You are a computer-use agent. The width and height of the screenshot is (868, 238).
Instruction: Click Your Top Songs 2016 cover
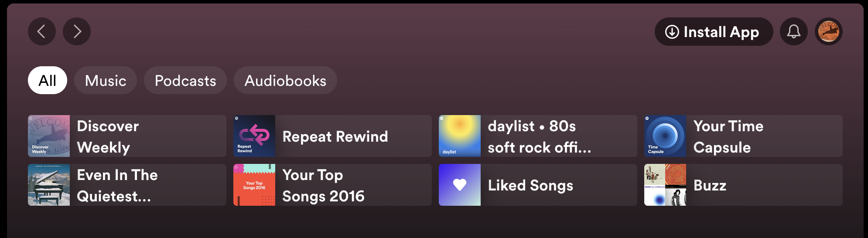coord(254,185)
